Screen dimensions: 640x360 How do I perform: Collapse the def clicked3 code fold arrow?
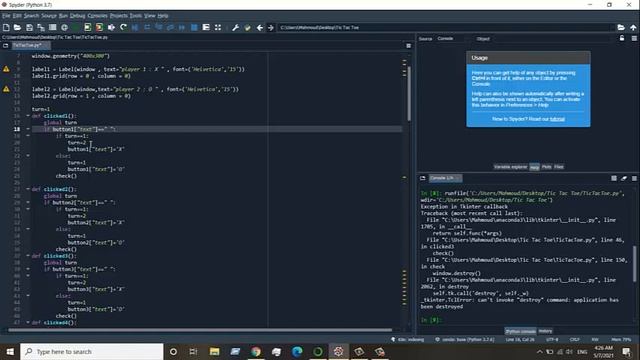28,256
